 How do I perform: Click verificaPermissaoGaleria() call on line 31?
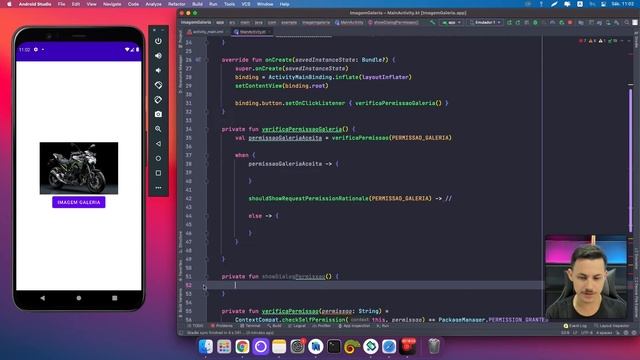pyautogui.click(x=398, y=103)
